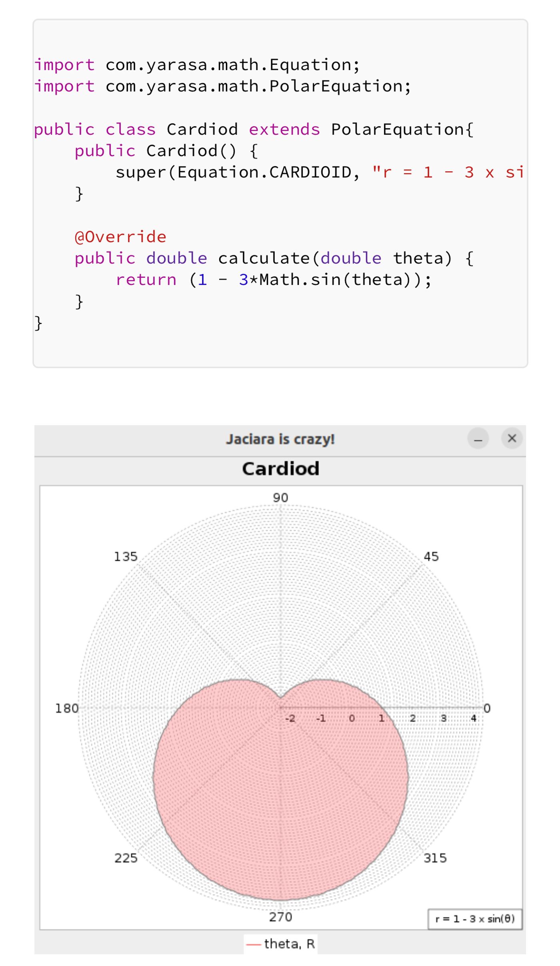Close the Jaciara is crazy! window
The width and height of the screenshot is (560, 966).
[x=512, y=438]
